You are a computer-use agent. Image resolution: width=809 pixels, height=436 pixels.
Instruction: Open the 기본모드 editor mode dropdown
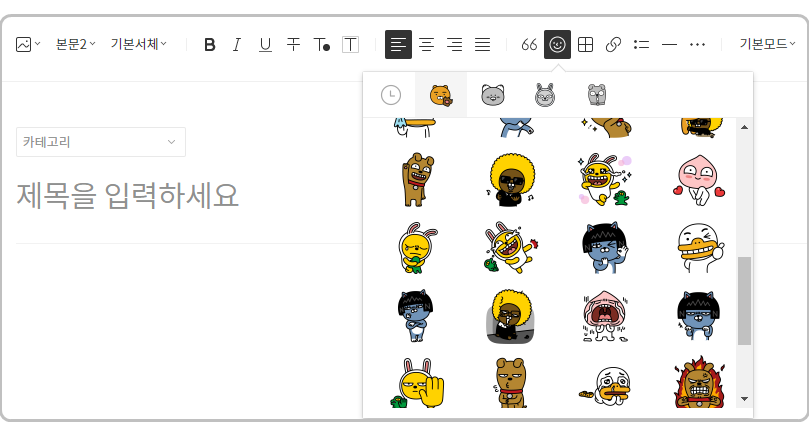point(767,44)
